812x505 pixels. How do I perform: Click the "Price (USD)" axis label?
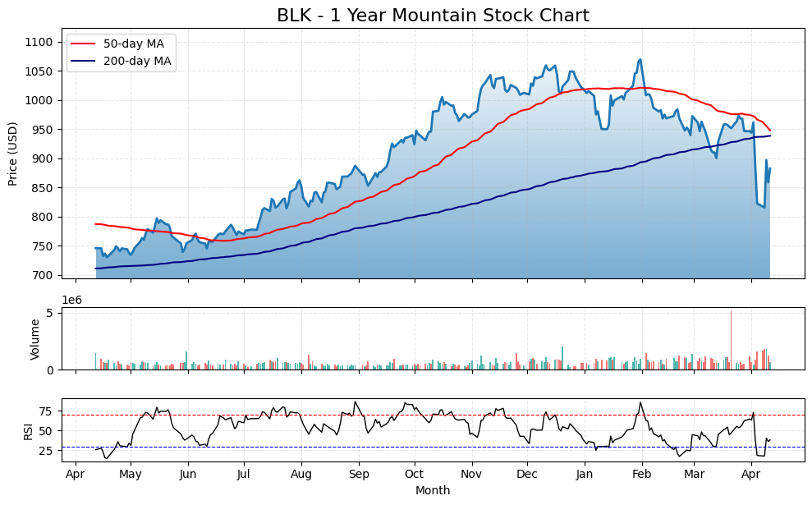pyautogui.click(x=12, y=154)
